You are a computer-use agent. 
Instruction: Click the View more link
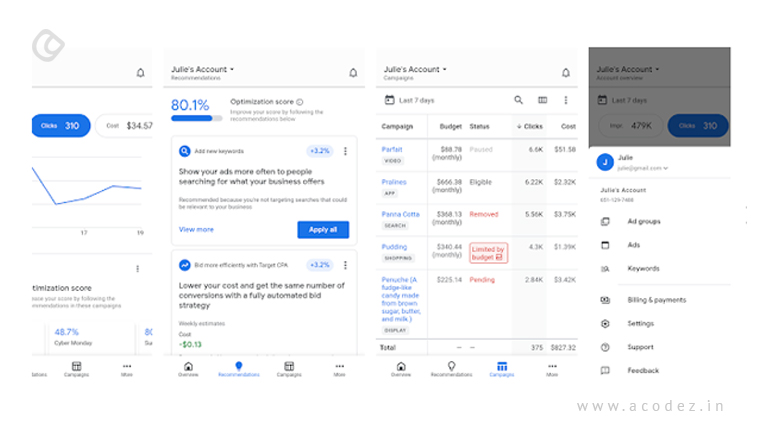click(196, 230)
